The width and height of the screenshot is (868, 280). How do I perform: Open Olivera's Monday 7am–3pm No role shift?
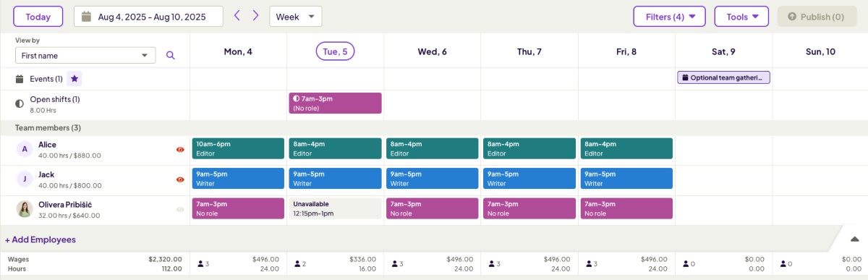coord(238,208)
